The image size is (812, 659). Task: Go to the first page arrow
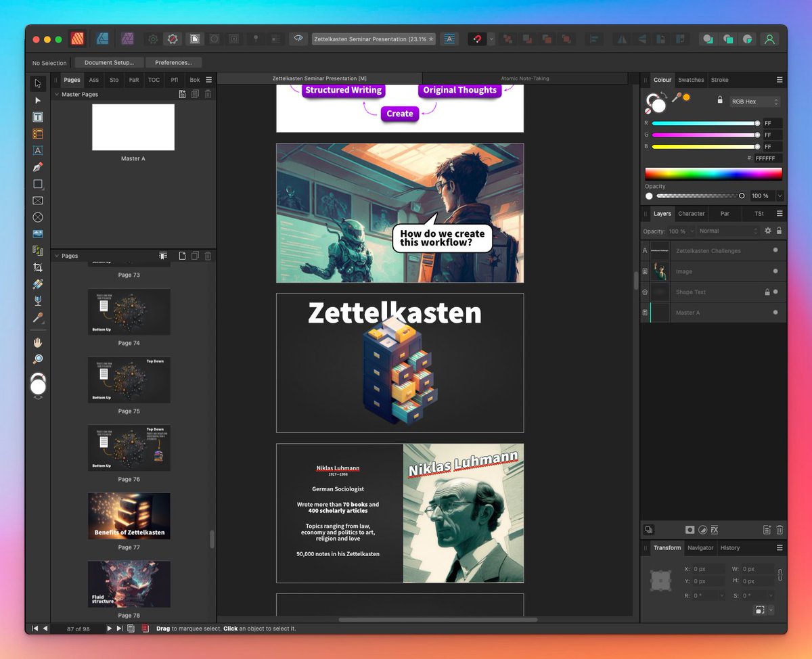pyautogui.click(x=35, y=629)
